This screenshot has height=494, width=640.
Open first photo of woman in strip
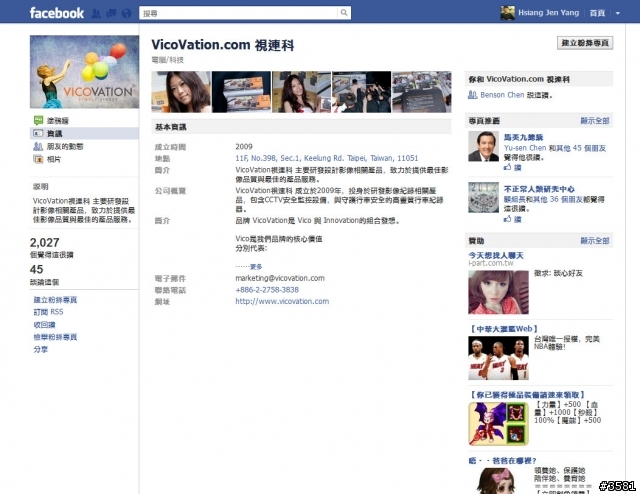click(x=181, y=92)
